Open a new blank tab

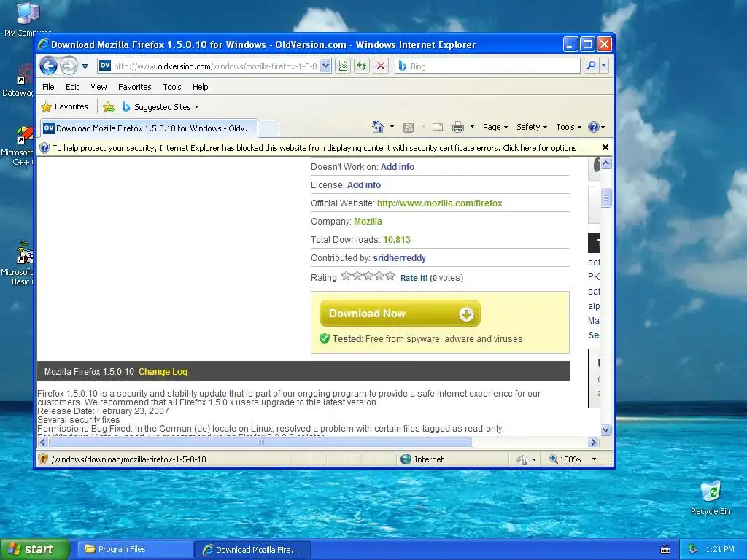(268, 128)
